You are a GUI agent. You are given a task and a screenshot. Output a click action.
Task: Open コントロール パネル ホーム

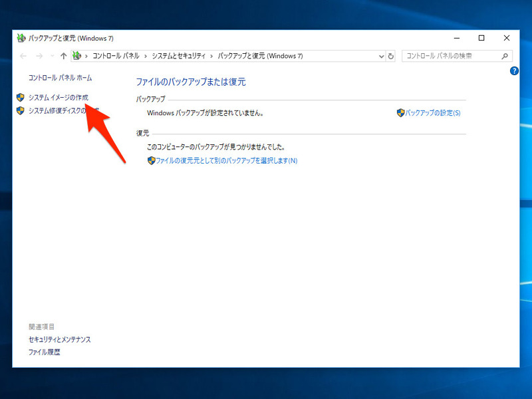[x=60, y=78]
